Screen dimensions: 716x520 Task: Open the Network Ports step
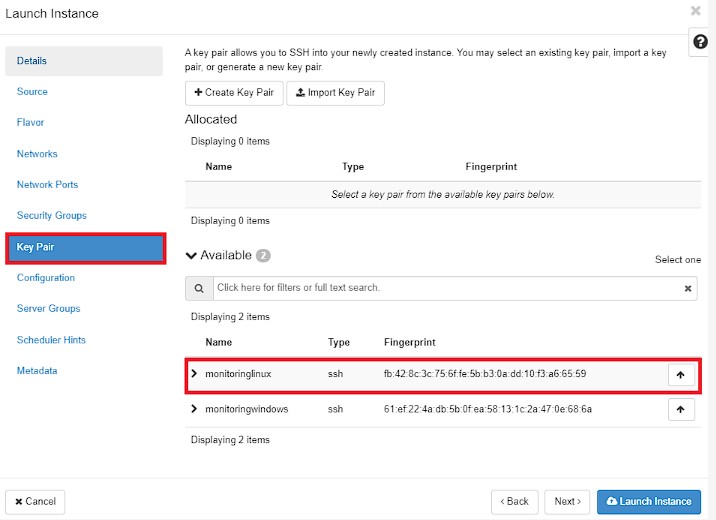click(x=47, y=184)
